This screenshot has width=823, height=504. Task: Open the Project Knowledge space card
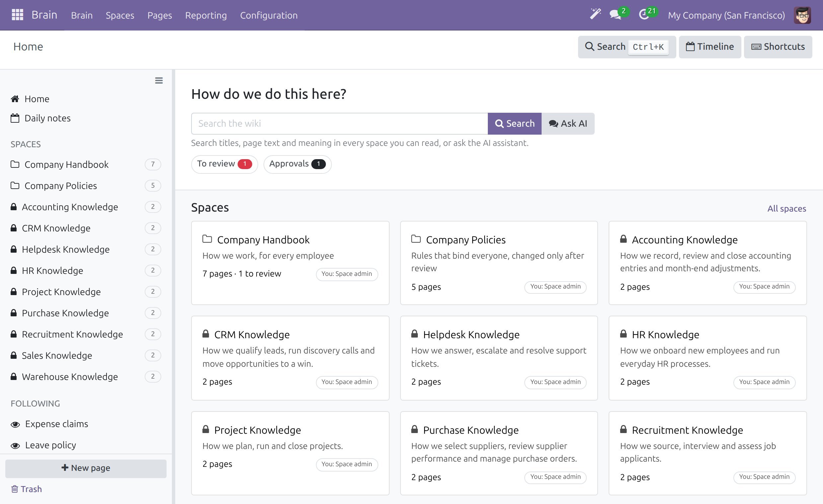pyautogui.click(x=290, y=453)
